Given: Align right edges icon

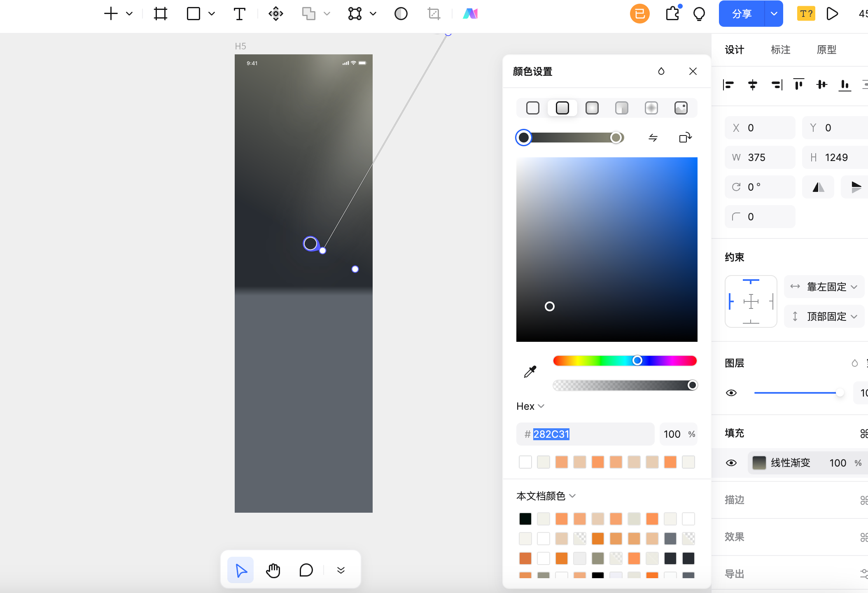Looking at the screenshot, I should coord(776,85).
